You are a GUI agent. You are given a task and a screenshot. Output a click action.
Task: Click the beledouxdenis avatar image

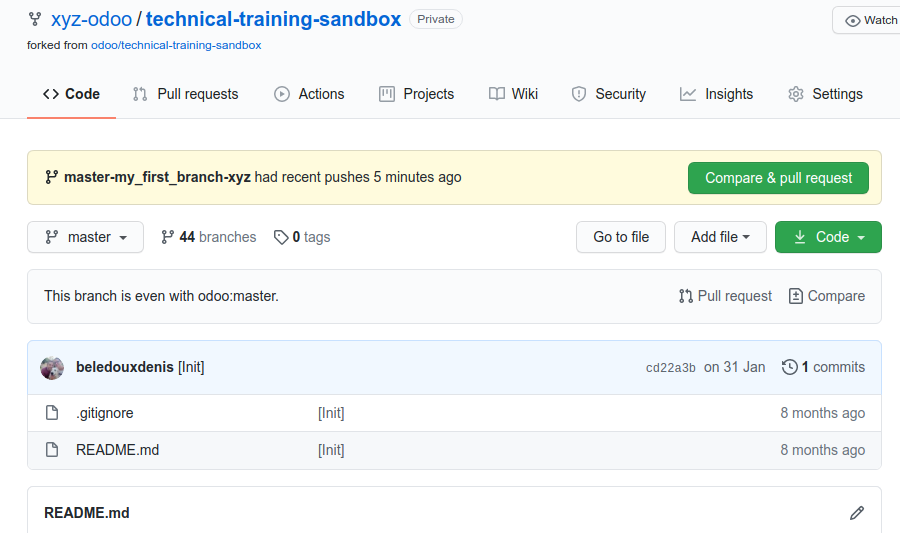point(52,368)
